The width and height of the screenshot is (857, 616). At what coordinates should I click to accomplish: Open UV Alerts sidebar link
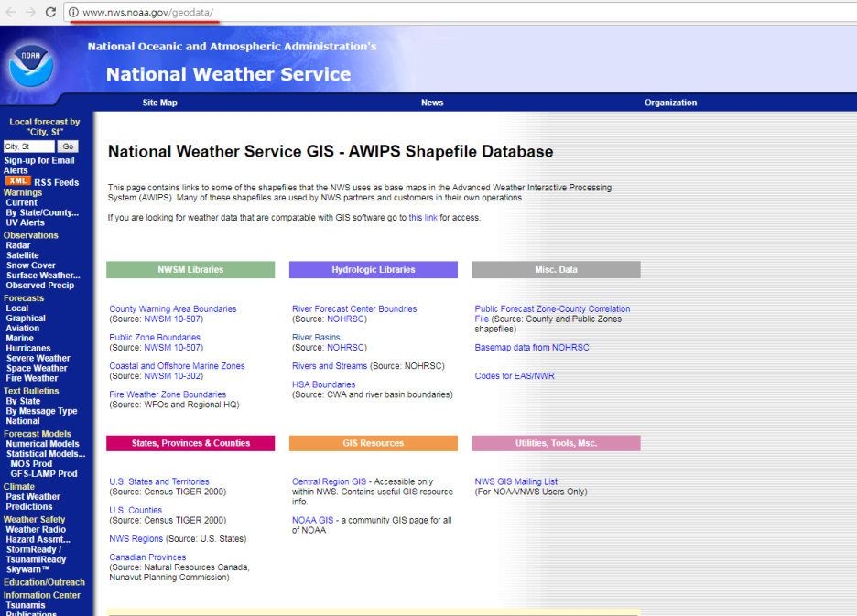point(25,222)
